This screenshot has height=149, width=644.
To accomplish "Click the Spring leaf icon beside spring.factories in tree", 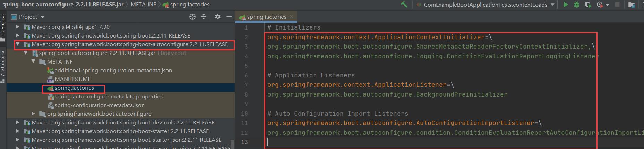I will [x=50, y=88].
